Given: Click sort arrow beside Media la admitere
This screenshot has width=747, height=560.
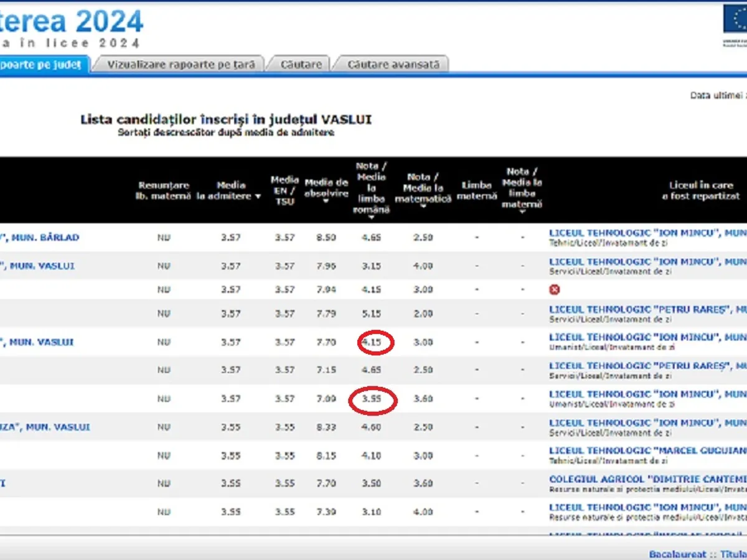Looking at the screenshot, I should coord(258,197).
